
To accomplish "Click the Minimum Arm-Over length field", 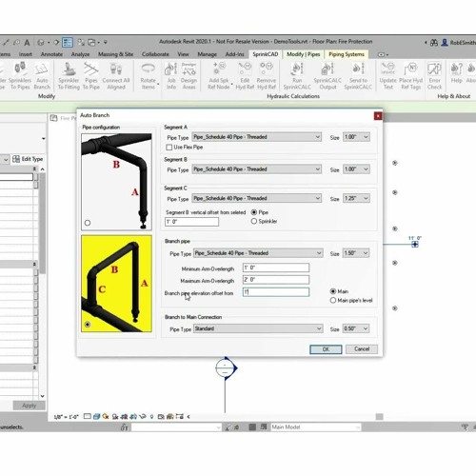I will [x=276, y=268].
